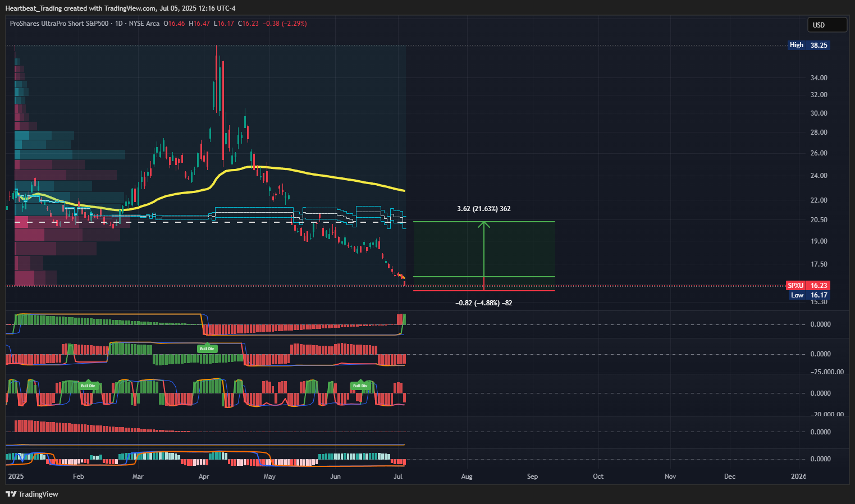Click the Heartbeat_Trading created with TradingView.com caption

point(120,8)
